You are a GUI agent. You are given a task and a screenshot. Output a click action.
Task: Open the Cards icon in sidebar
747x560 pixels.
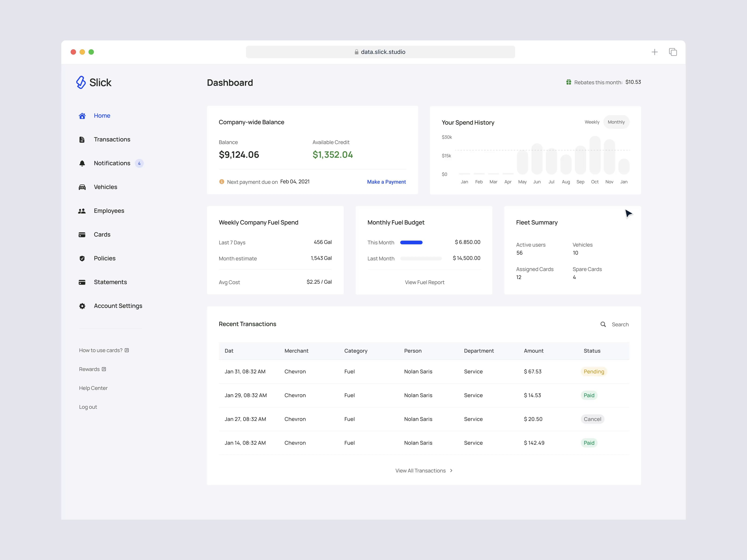(x=82, y=234)
